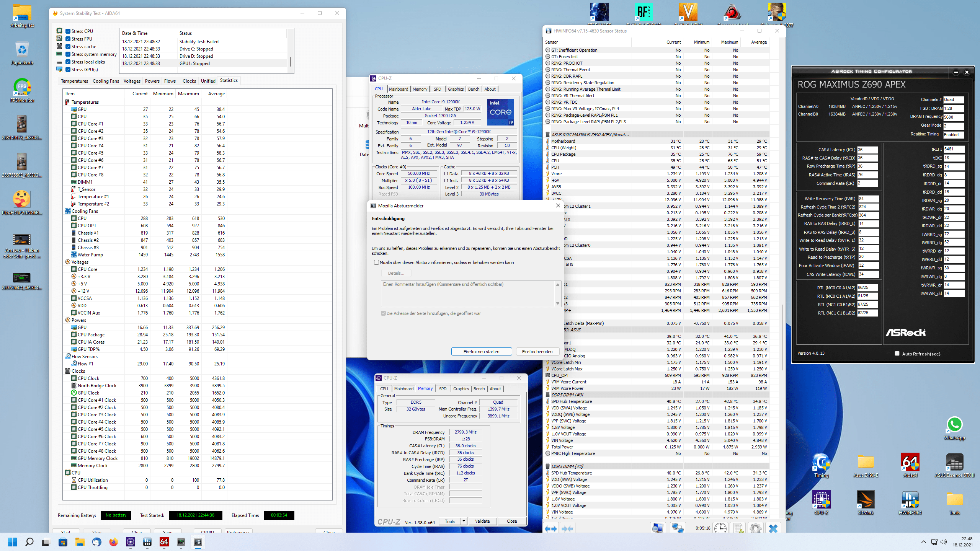Image resolution: width=980 pixels, height=551 pixels.
Task: Open the FPSMonitor desktop icon
Action: click(22, 90)
